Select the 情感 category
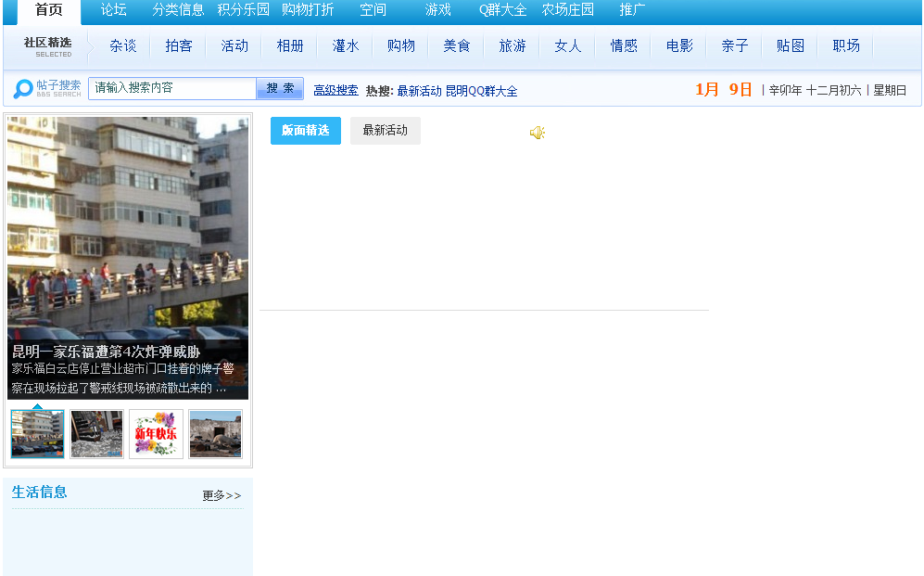The height and width of the screenshot is (576, 924). 624,46
